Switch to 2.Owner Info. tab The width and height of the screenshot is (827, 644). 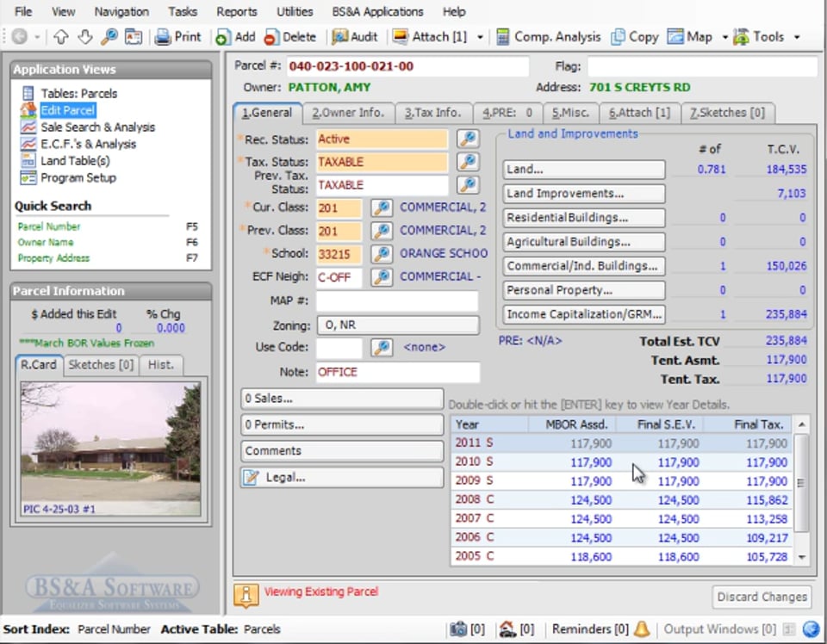[x=348, y=113]
